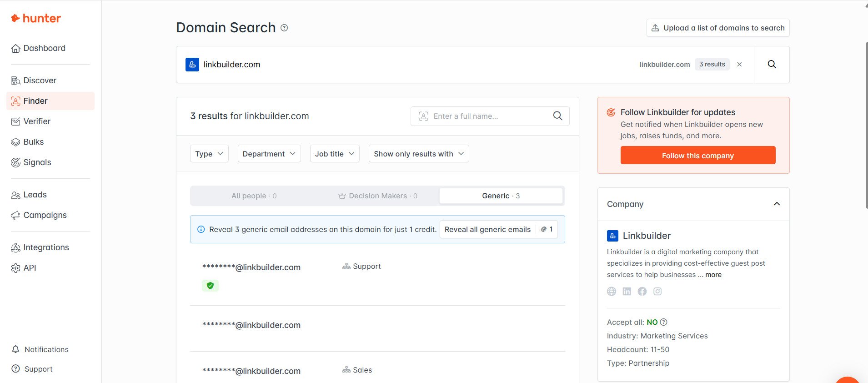Click the linkbuilder.com suggestion text
The width and height of the screenshot is (868, 383).
664,64
